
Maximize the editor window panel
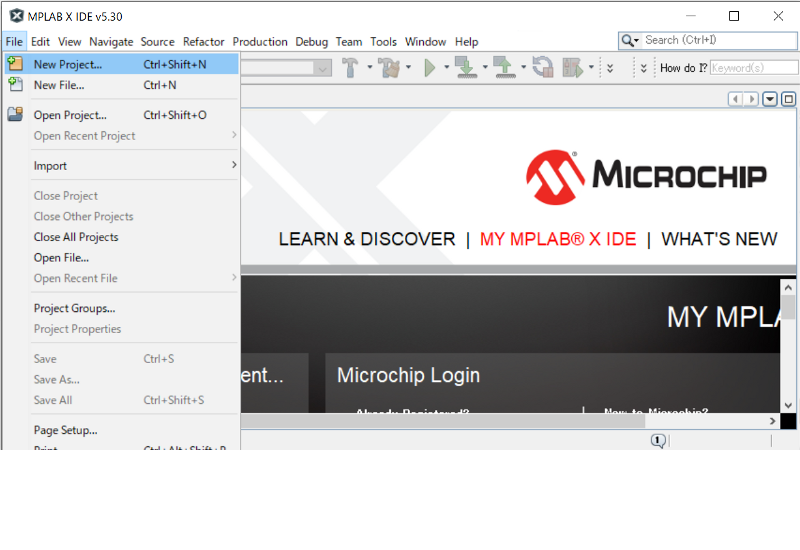788,99
